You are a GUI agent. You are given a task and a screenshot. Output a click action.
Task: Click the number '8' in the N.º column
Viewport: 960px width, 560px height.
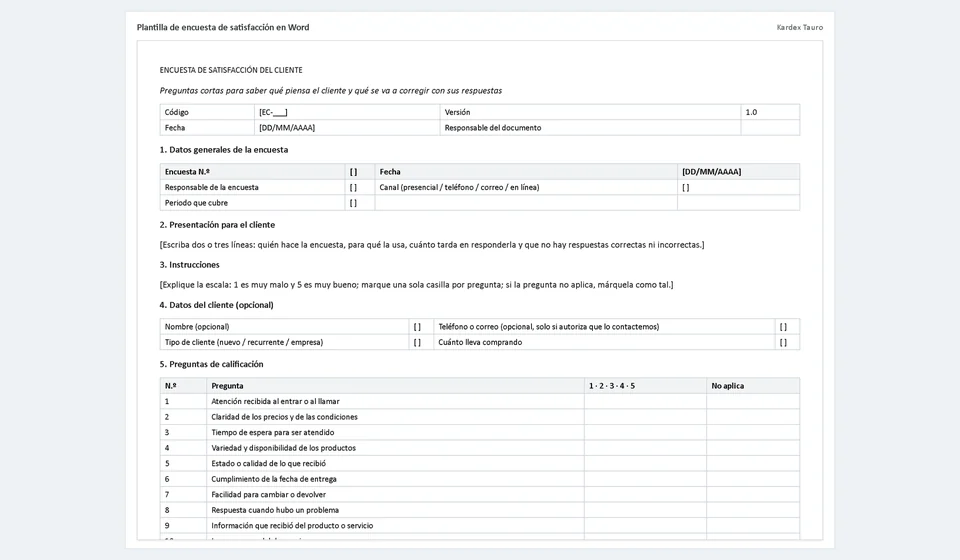(167, 510)
